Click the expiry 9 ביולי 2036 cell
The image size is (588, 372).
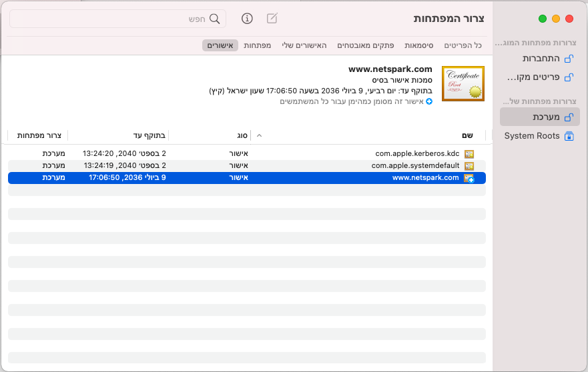click(127, 177)
